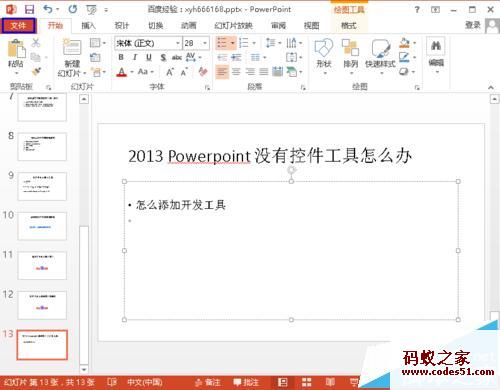Switch to Slide Sorter view icon
This screenshot has width=500, height=390.
(x=306, y=382)
